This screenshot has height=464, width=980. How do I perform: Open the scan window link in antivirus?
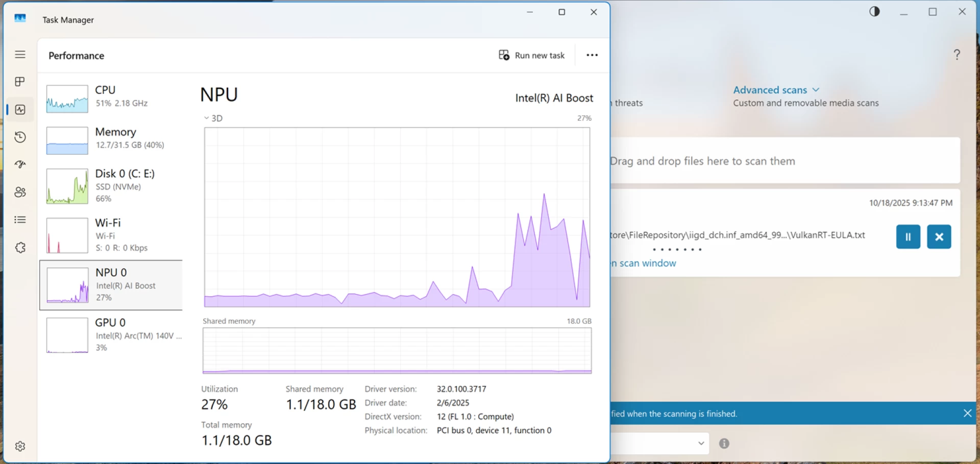pos(644,263)
